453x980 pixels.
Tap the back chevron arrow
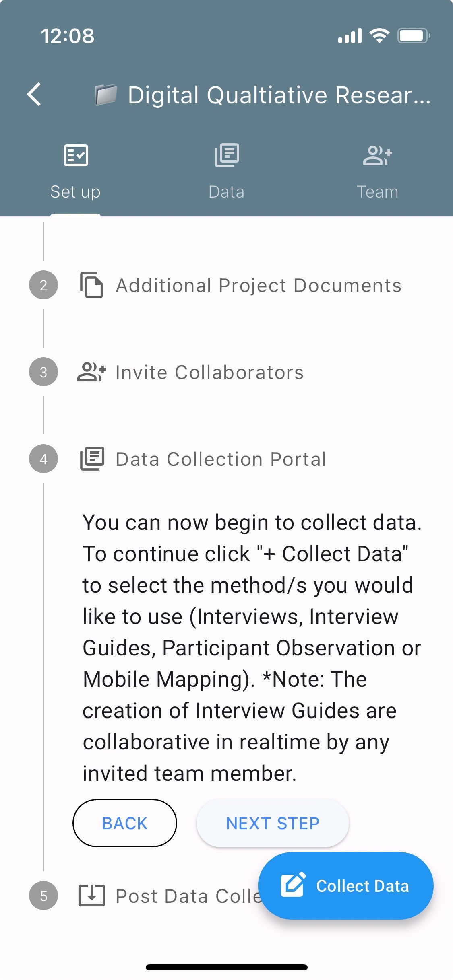[35, 95]
